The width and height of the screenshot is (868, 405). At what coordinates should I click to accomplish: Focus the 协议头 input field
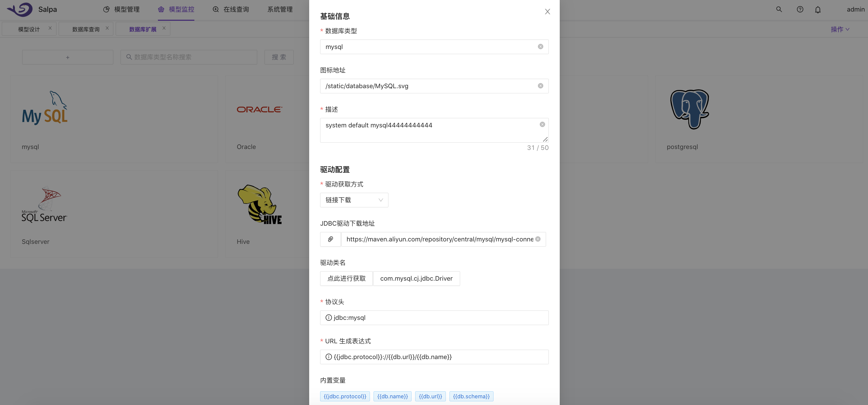(x=434, y=318)
